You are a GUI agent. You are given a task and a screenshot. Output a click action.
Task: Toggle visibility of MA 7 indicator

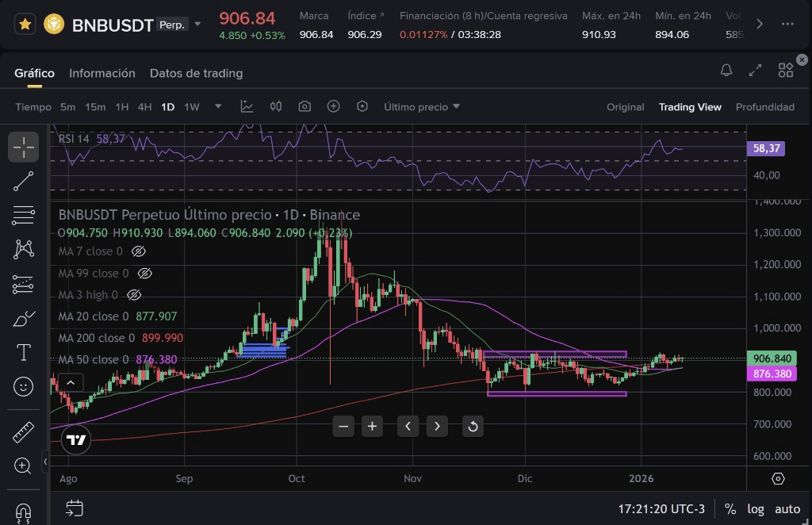click(x=139, y=251)
